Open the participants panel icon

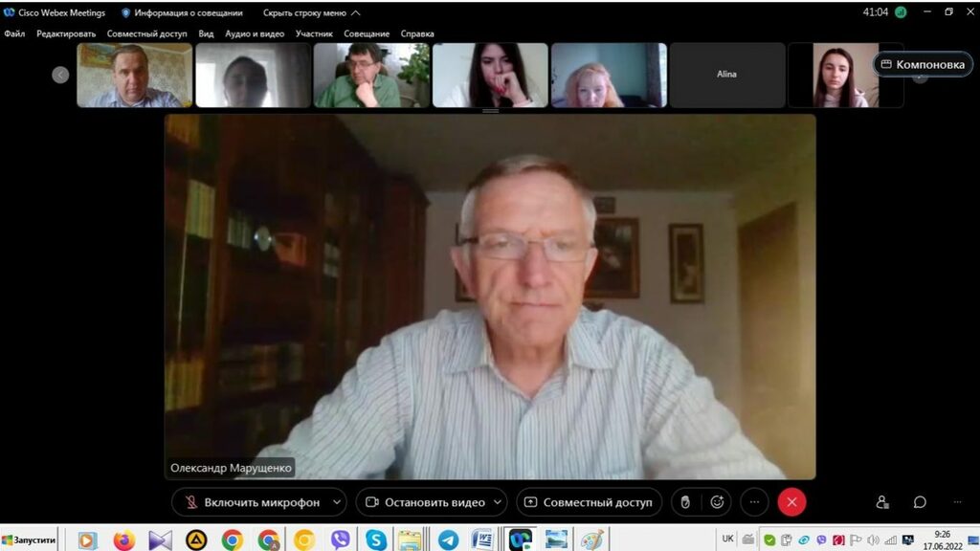882,502
